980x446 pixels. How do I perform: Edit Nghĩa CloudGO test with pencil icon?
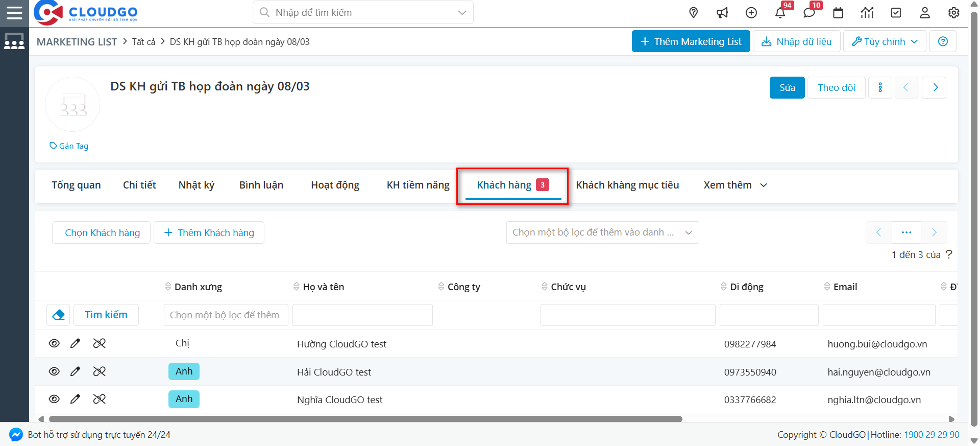click(75, 399)
